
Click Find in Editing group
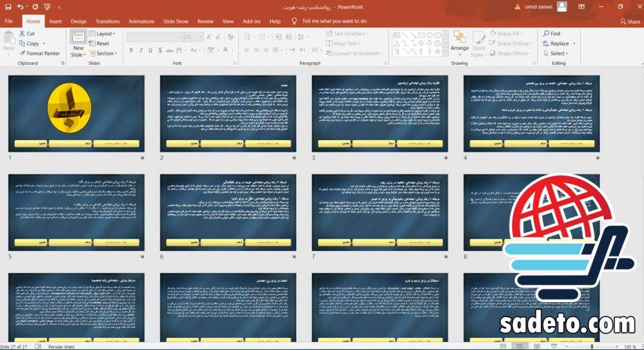click(x=552, y=33)
